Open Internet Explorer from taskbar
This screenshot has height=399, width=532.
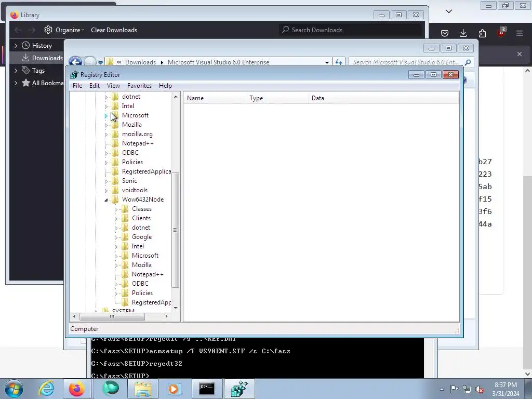pyautogui.click(x=46, y=389)
